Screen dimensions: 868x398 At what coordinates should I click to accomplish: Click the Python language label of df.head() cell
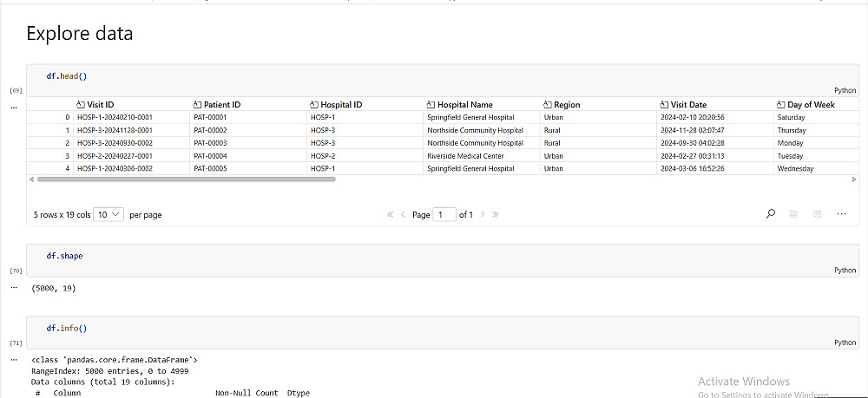pos(845,89)
